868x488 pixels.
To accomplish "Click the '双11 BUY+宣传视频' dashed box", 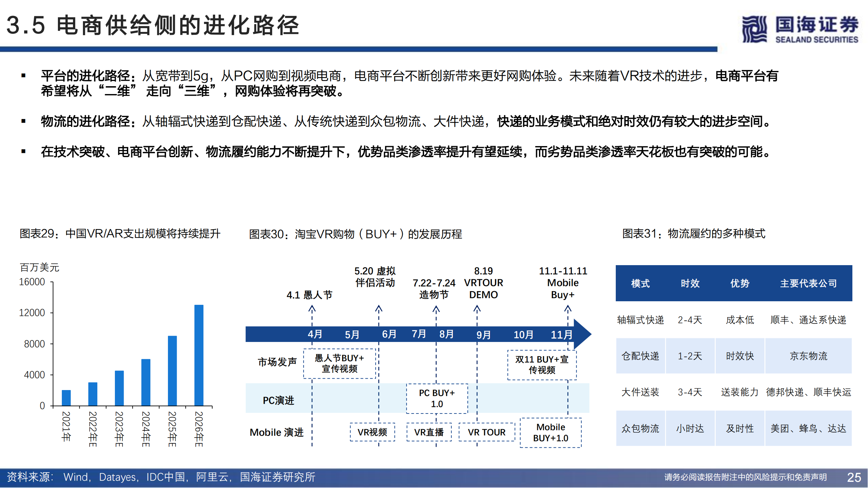I will [542, 365].
